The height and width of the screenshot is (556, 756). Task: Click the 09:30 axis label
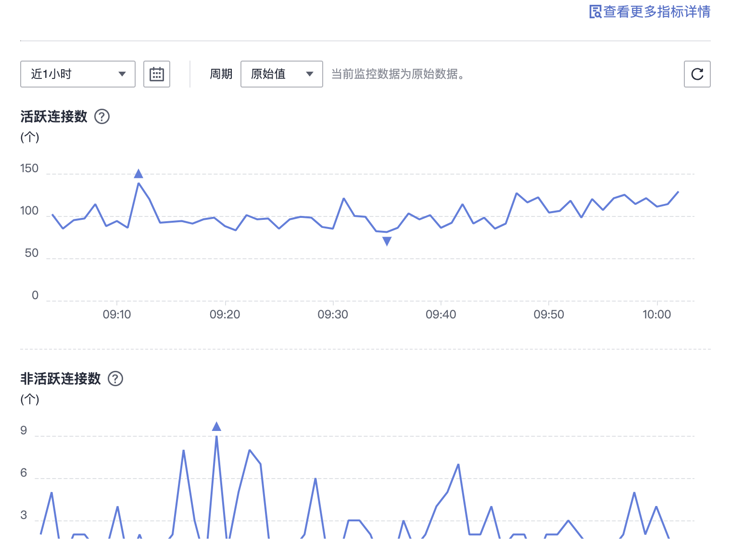[x=333, y=315]
